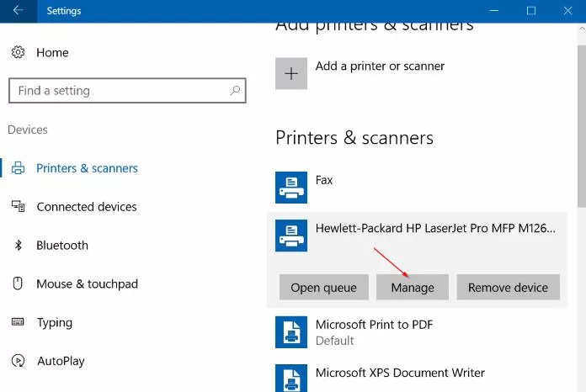Click the AutoPlay circular play icon
Image resolution: width=586 pixels, height=392 pixels.
pos(18,361)
